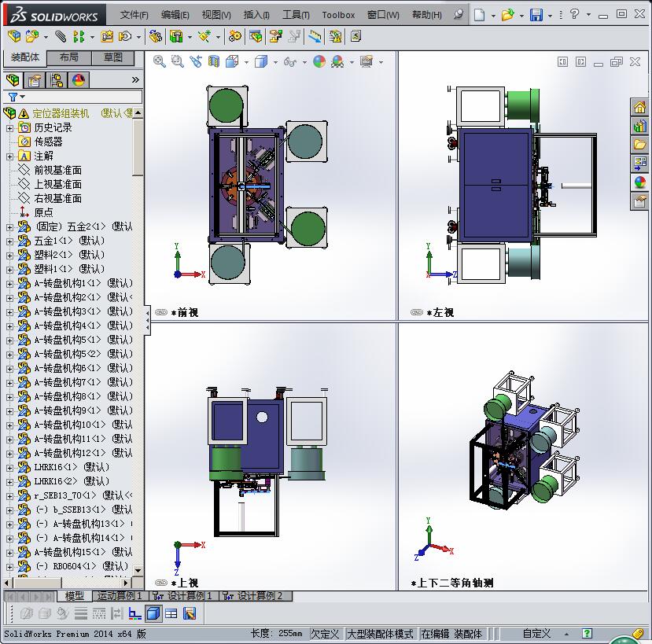Open the filter dropdown arrow in feature tree
Screen dimensions: 652x644
(23, 97)
